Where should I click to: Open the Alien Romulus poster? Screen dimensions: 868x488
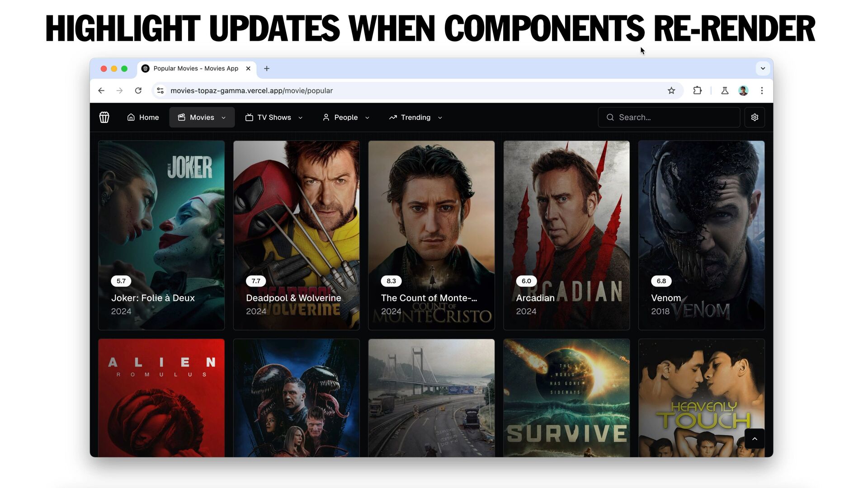click(x=161, y=398)
